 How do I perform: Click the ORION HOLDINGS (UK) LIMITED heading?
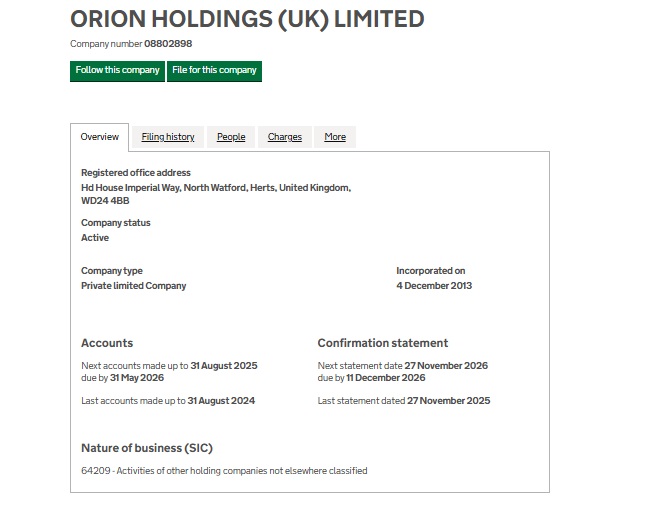click(247, 19)
